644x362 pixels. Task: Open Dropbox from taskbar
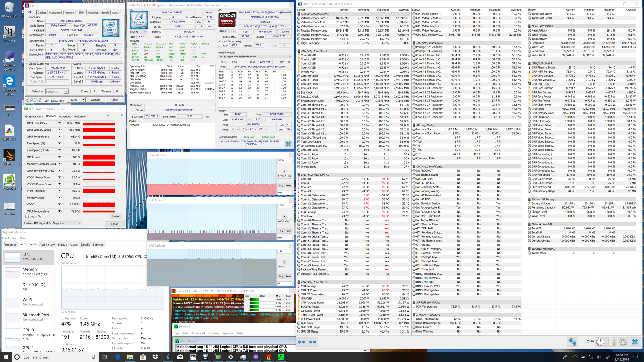coord(155,357)
